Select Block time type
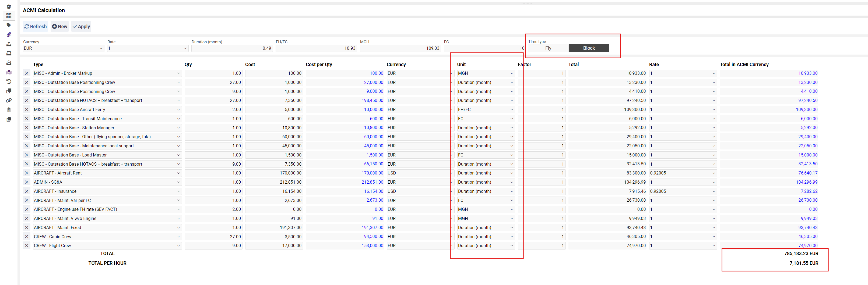 (588, 48)
